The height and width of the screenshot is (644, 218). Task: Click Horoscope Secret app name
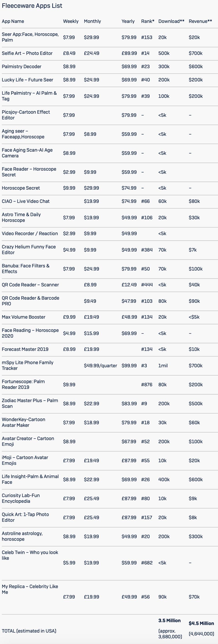pyautogui.click(x=21, y=188)
